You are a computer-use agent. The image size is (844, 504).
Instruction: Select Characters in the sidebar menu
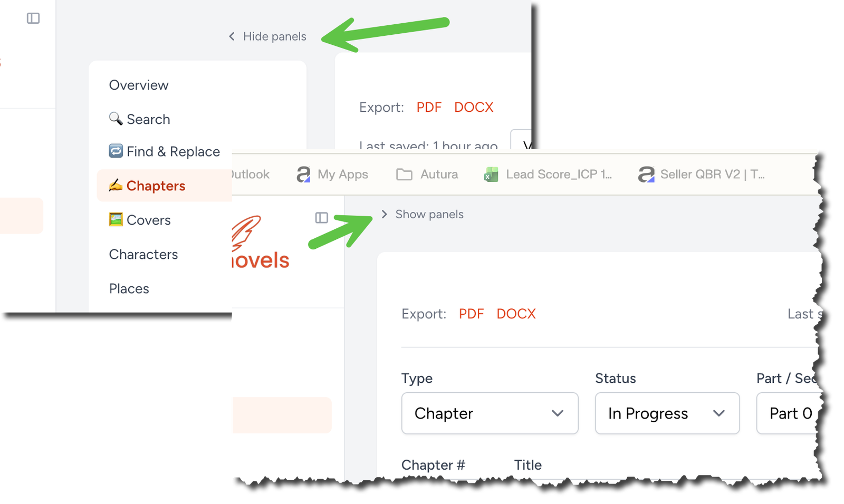143,254
